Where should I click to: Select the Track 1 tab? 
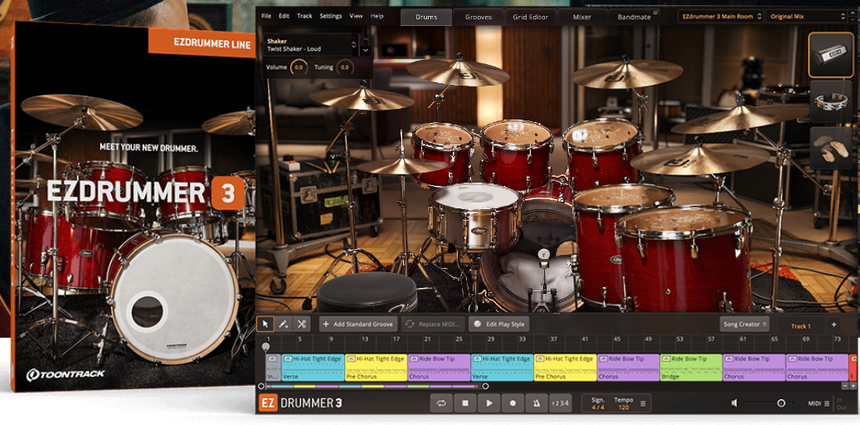tap(800, 326)
